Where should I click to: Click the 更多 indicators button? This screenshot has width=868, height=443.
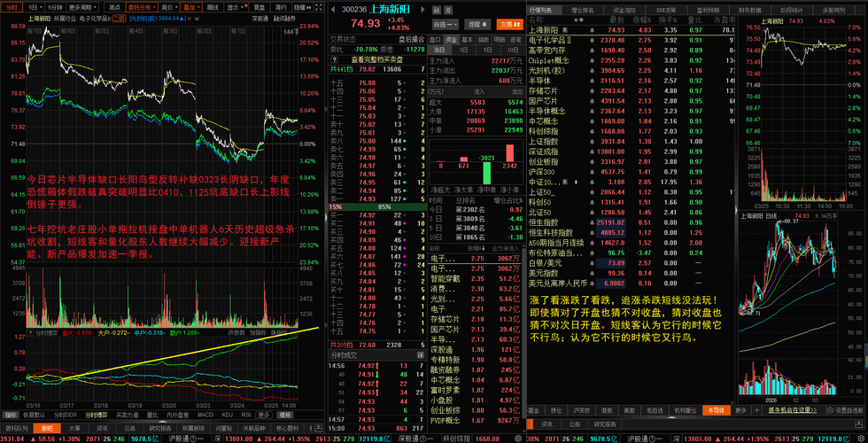click(x=264, y=416)
